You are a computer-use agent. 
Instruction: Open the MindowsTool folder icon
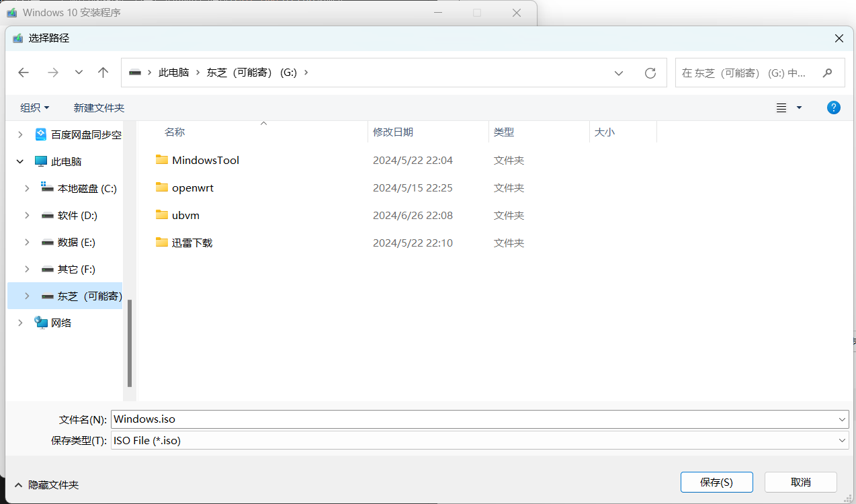[162, 160]
